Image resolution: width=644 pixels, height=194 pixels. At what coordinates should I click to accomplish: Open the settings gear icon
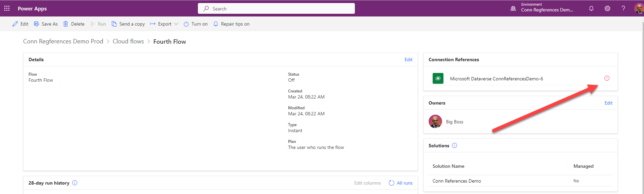coord(607,8)
